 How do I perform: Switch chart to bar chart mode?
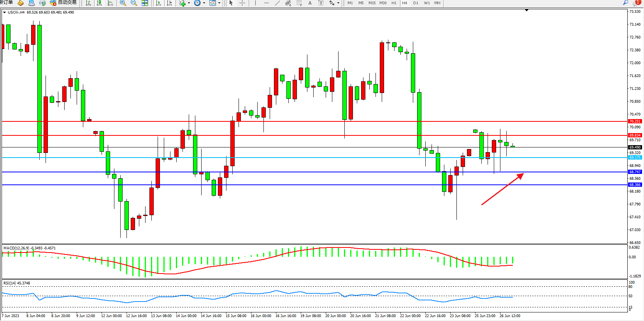88,3
